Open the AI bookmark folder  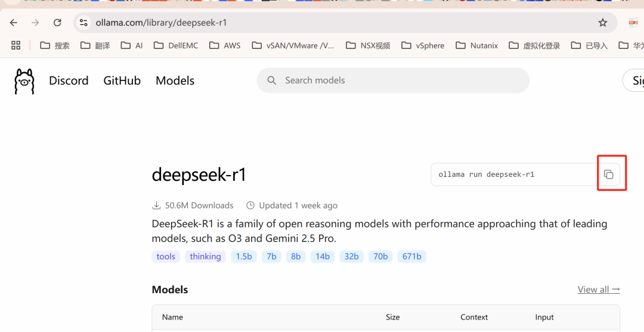(x=131, y=45)
